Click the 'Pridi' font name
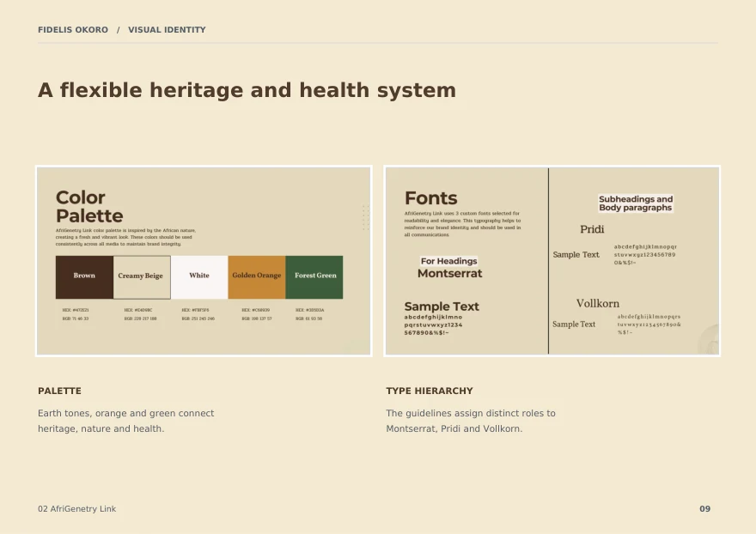 [x=592, y=229]
